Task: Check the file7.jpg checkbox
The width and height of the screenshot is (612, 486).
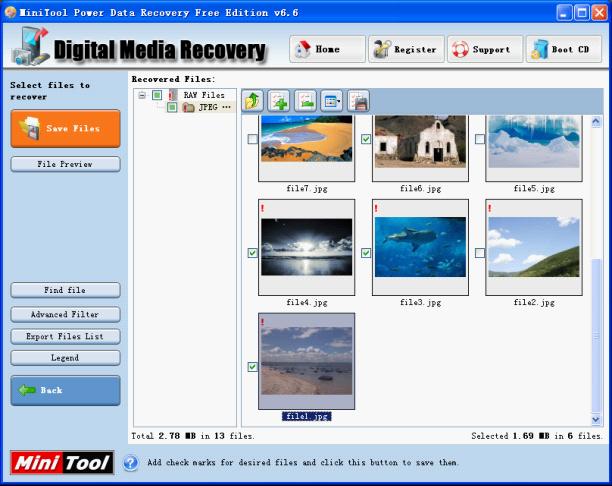Action: coord(253,139)
